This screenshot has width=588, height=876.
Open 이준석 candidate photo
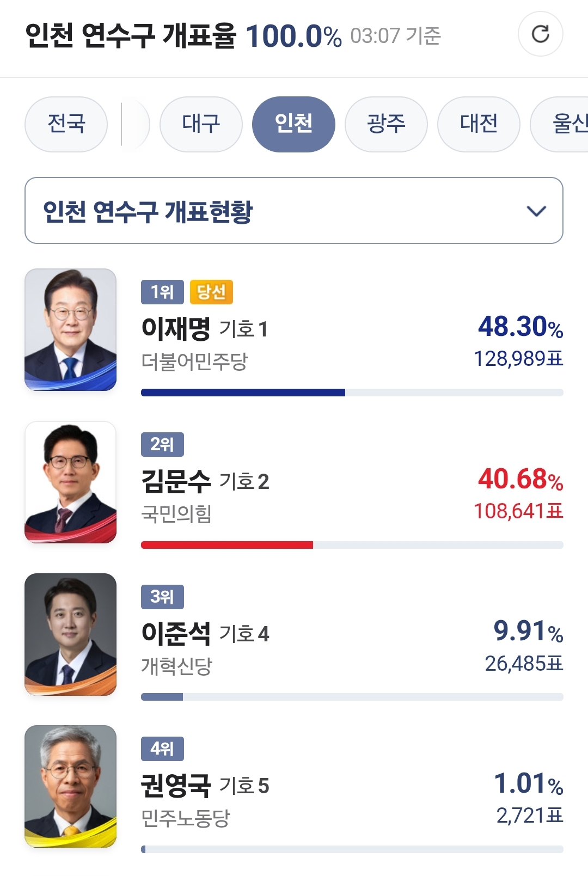[71, 634]
